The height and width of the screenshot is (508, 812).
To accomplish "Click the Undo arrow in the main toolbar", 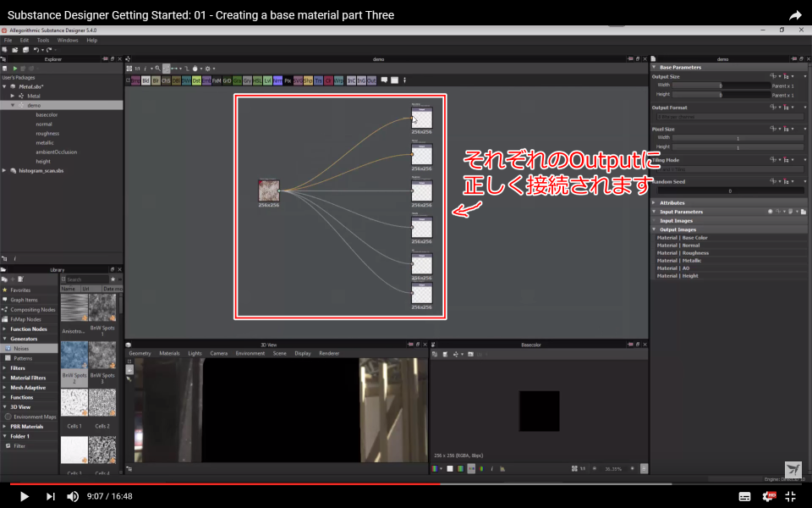I will [36, 50].
